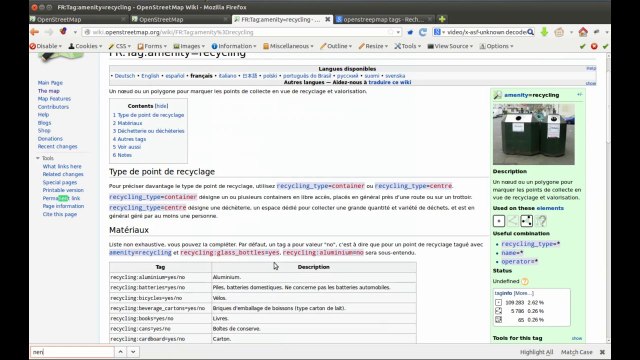Open Printable version link
Viewport: 640px width, 360px height.
click(63, 190)
